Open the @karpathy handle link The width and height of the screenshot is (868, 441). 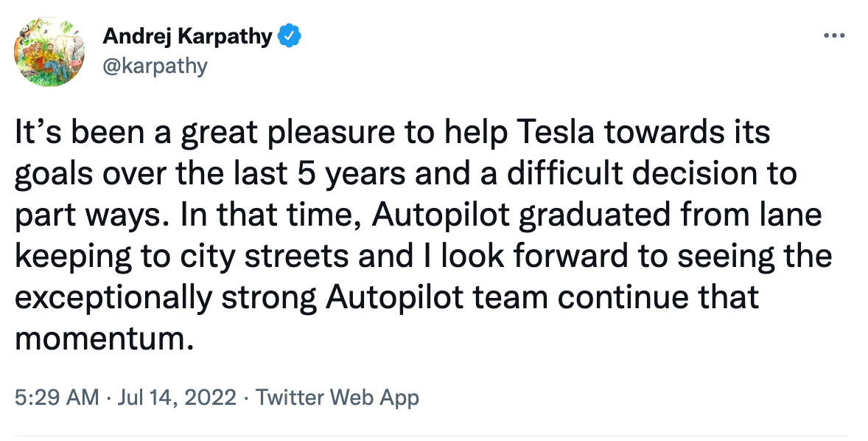(x=155, y=66)
